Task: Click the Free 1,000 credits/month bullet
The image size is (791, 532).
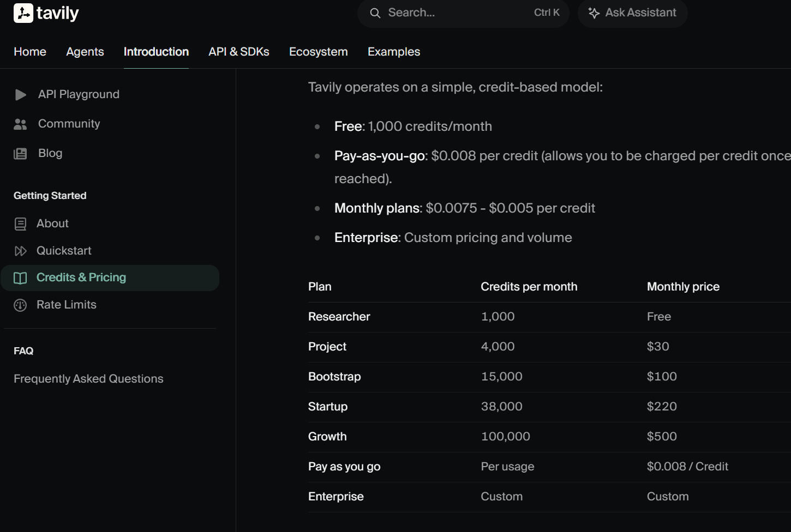Action: [413, 126]
